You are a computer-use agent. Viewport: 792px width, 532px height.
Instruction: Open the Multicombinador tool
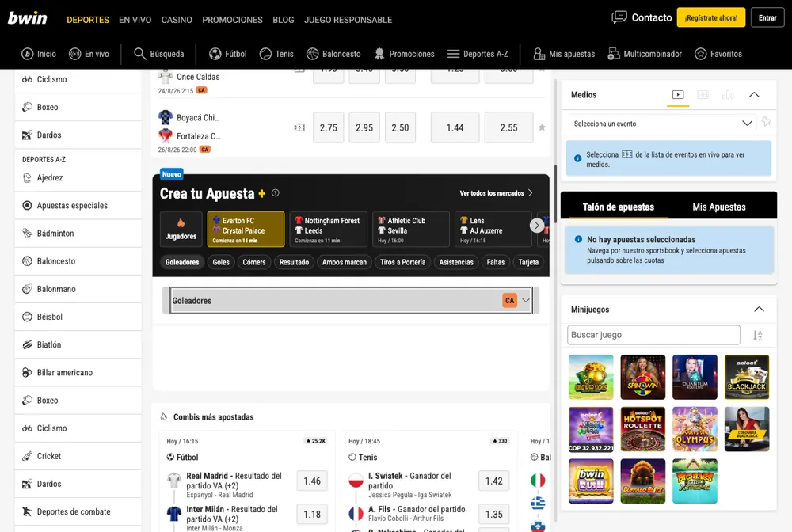click(x=645, y=54)
